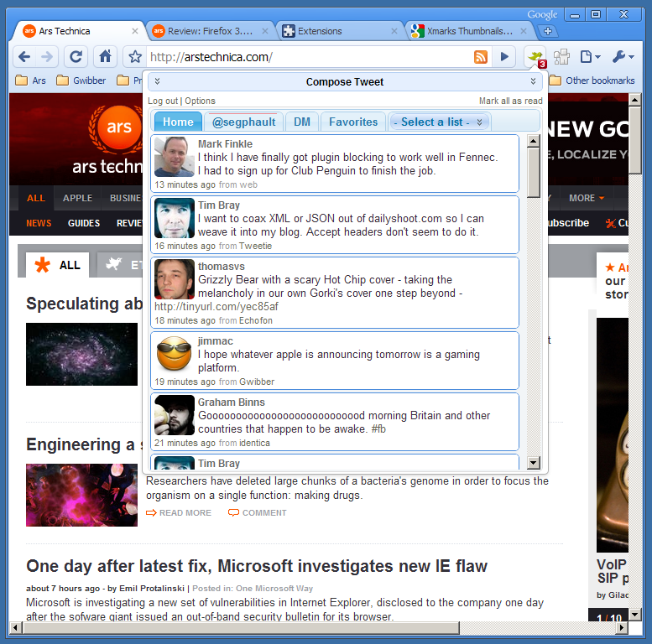Open the Ars bookmarks folder
Screen dimensions: 652x644
30,80
